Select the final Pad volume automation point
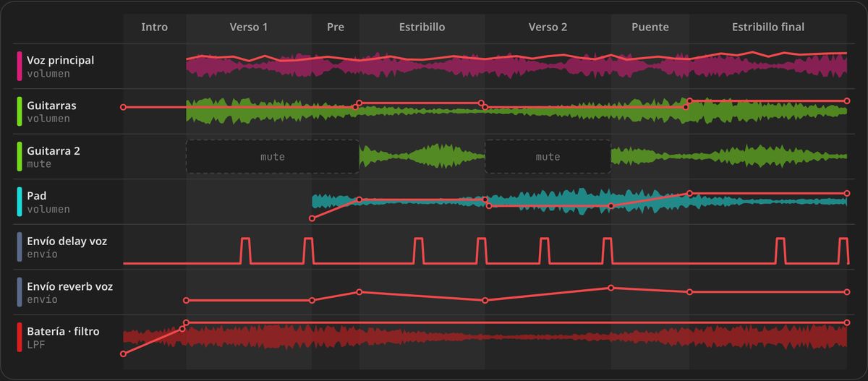The image size is (868, 381). (846, 193)
